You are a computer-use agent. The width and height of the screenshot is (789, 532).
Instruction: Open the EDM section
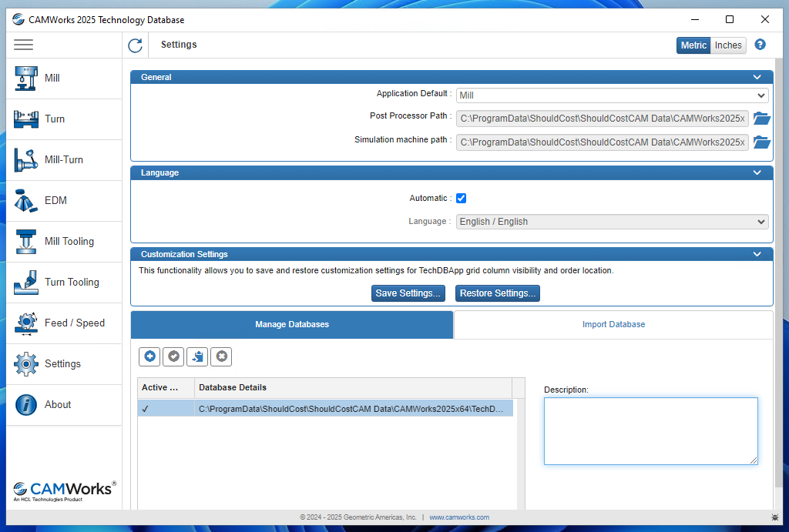click(x=54, y=200)
